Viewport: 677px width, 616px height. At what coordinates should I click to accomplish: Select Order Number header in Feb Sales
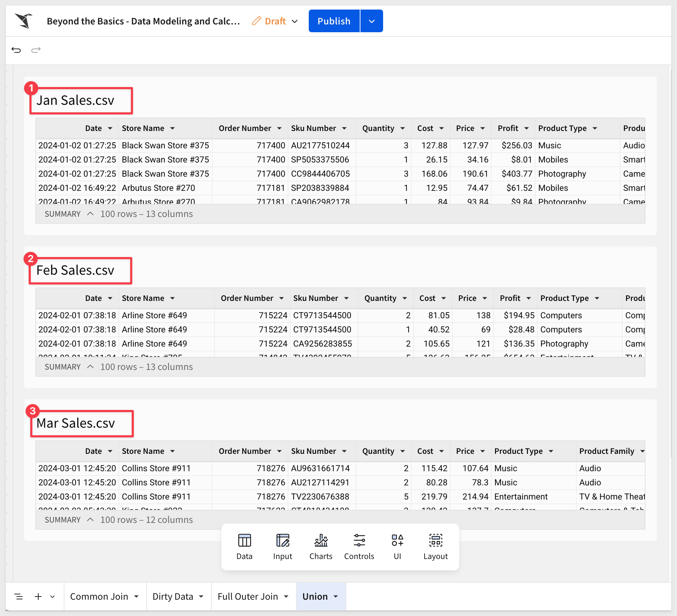(x=247, y=298)
